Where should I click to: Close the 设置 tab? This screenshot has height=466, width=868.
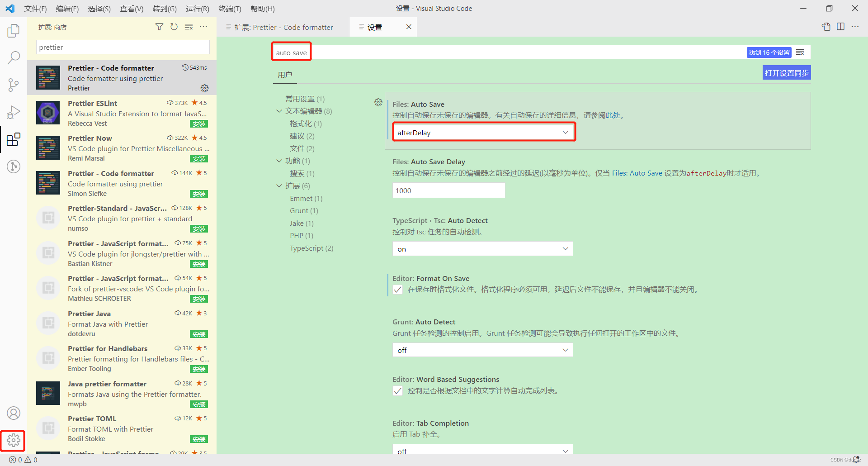tap(409, 27)
